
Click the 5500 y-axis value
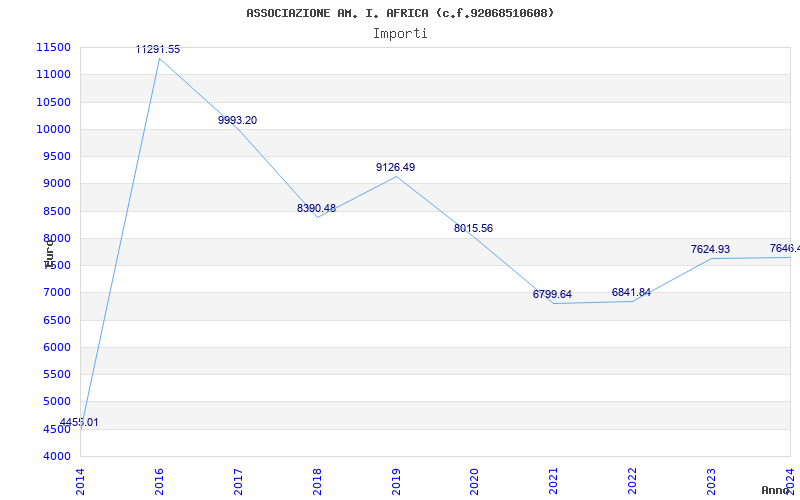click(56, 374)
